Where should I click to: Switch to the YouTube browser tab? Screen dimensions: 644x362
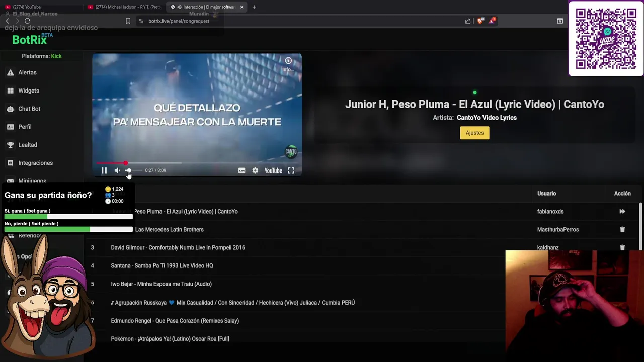tap(40, 7)
